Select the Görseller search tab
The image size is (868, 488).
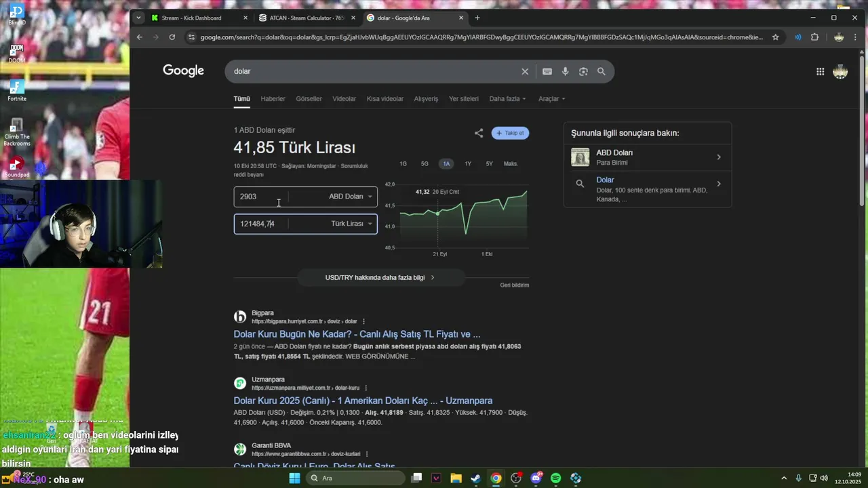point(309,99)
